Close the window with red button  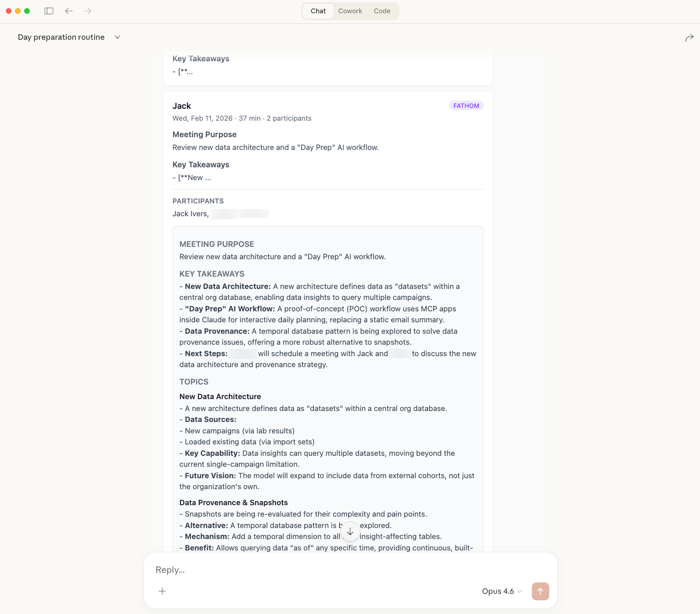point(9,11)
